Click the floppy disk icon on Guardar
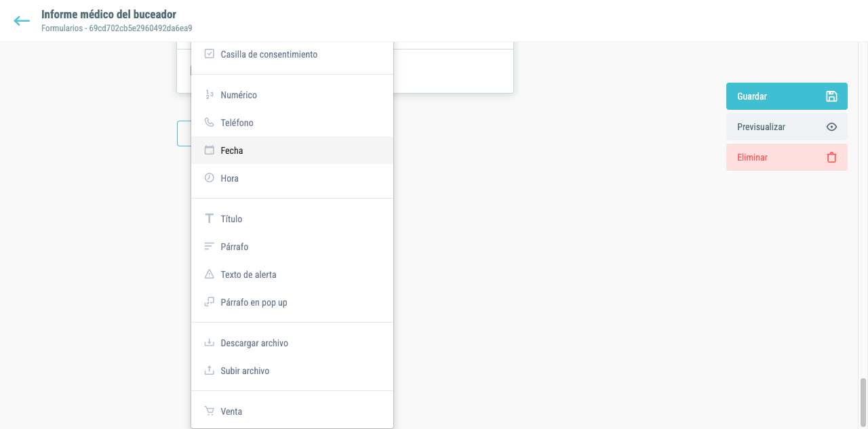This screenshot has height=429, width=868. click(831, 96)
